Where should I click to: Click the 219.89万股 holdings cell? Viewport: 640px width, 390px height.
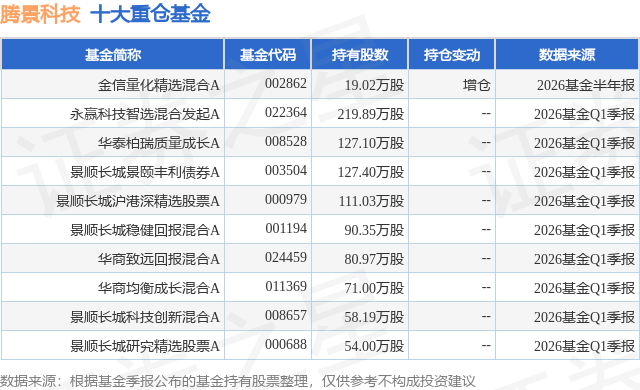[371, 114]
